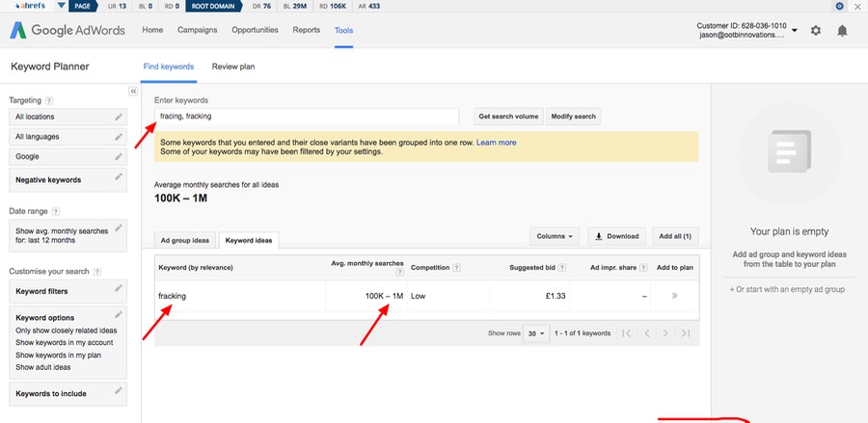This screenshot has width=868, height=423.
Task: Download the keyword ideas
Action: point(617,236)
